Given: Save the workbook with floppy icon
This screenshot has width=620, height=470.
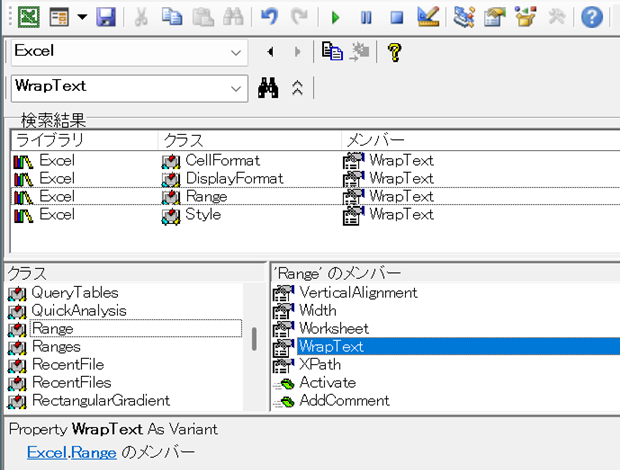Looking at the screenshot, I should click(x=106, y=17).
